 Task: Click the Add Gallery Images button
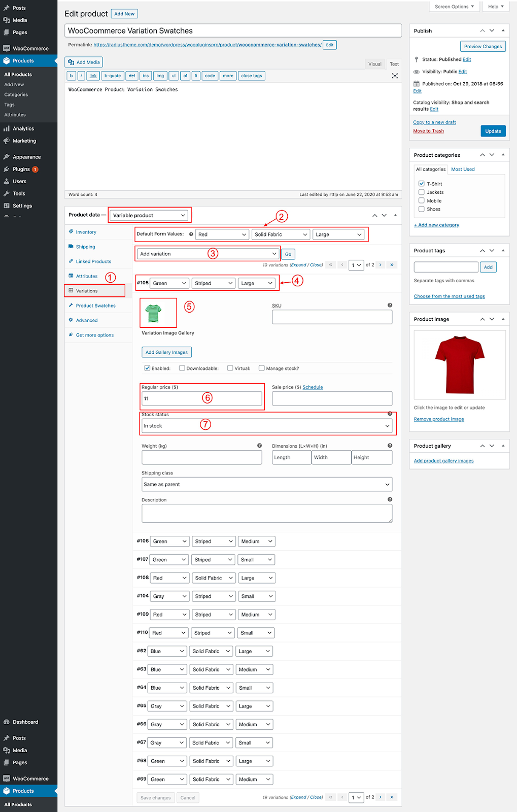click(x=166, y=352)
